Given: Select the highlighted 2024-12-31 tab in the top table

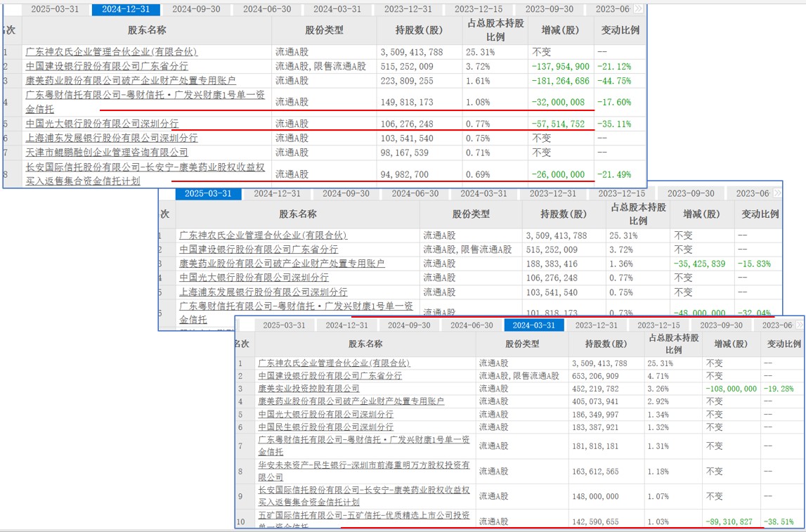Looking at the screenshot, I should click(126, 9).
